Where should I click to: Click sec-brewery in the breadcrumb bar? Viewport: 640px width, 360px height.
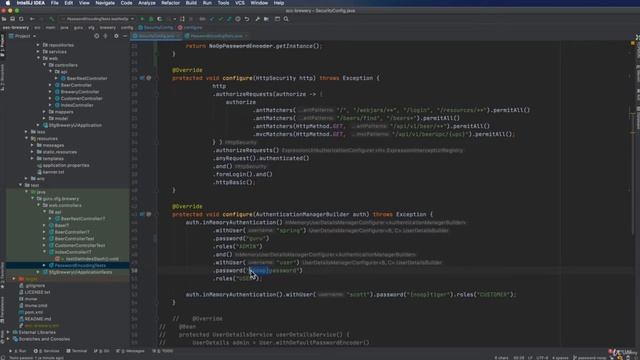[16, 28]
